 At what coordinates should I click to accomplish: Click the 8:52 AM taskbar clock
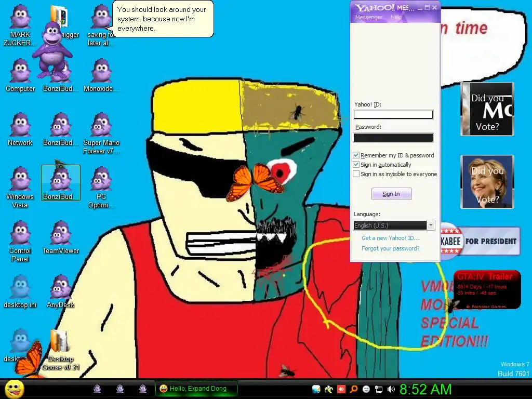[425, 389]
